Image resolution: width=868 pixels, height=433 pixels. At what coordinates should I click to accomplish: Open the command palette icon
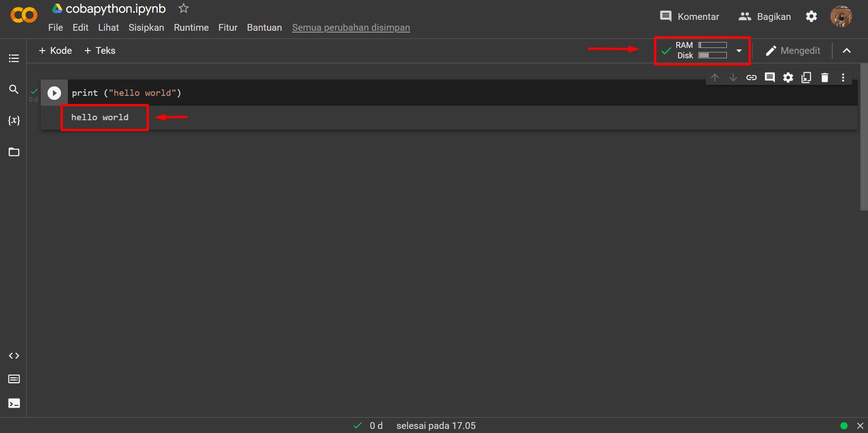tap(14, 379)
